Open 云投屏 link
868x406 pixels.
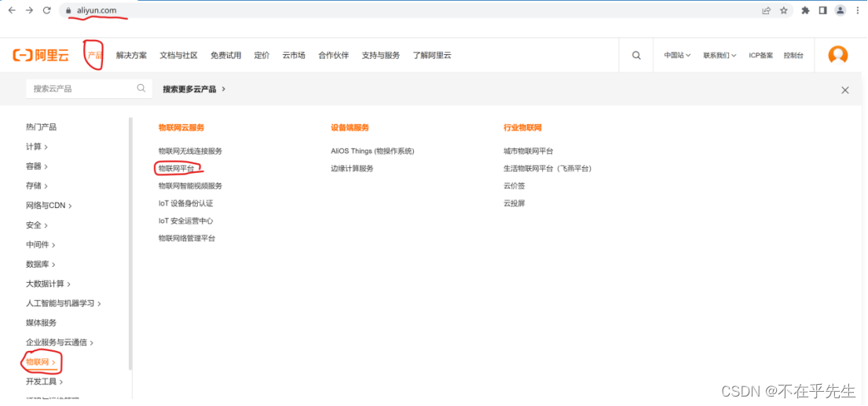click(x=515, y=203)
